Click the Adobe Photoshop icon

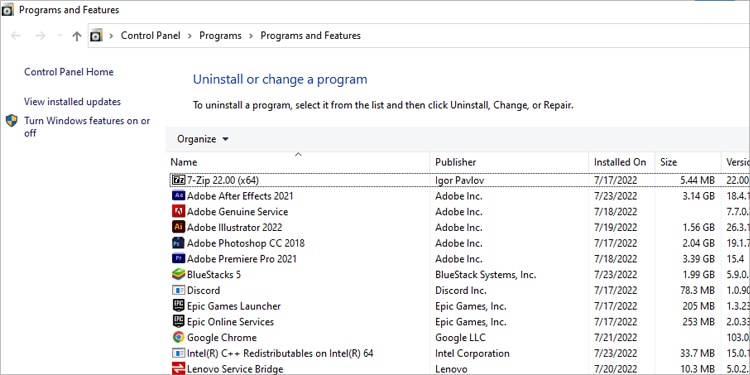[178, 243]
